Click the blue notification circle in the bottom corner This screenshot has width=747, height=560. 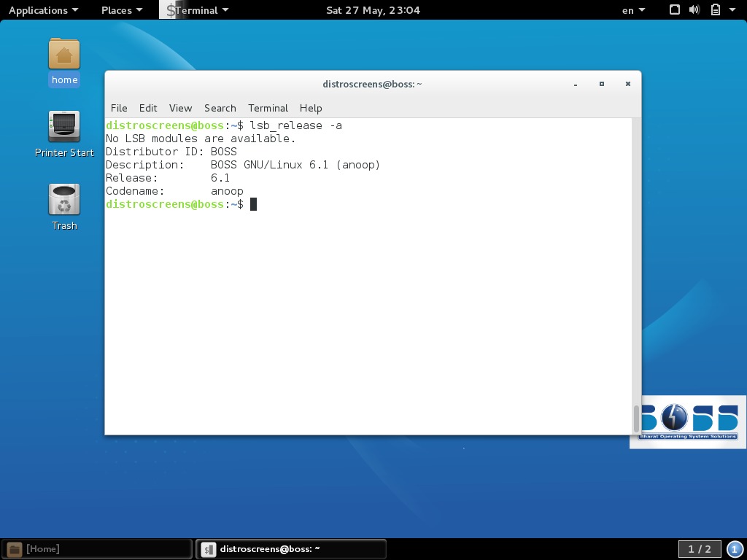[x=734, y=548]
